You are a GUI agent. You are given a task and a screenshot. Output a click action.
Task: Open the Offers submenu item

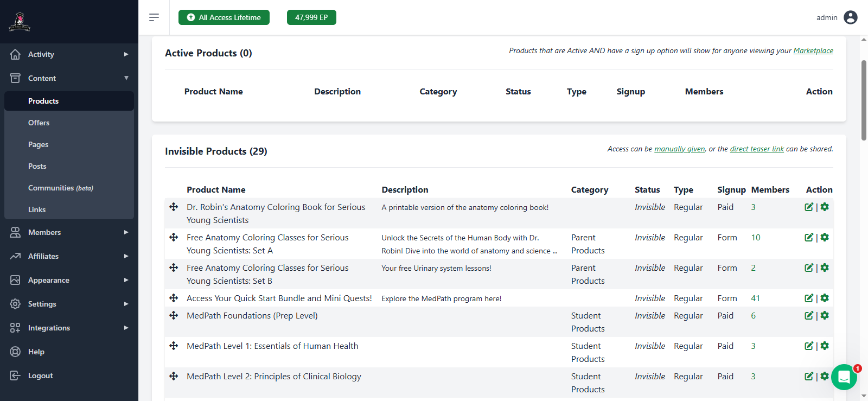[39, 123]
